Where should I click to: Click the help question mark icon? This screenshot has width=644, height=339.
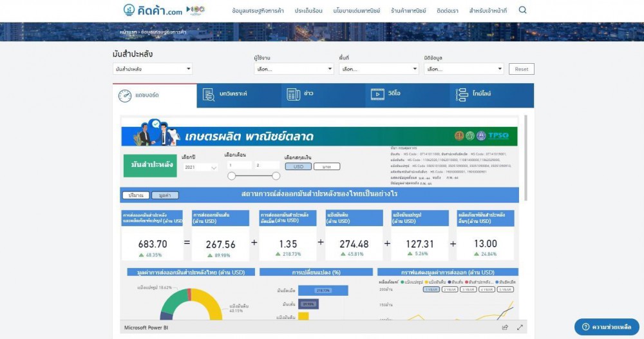pos(585,327)
